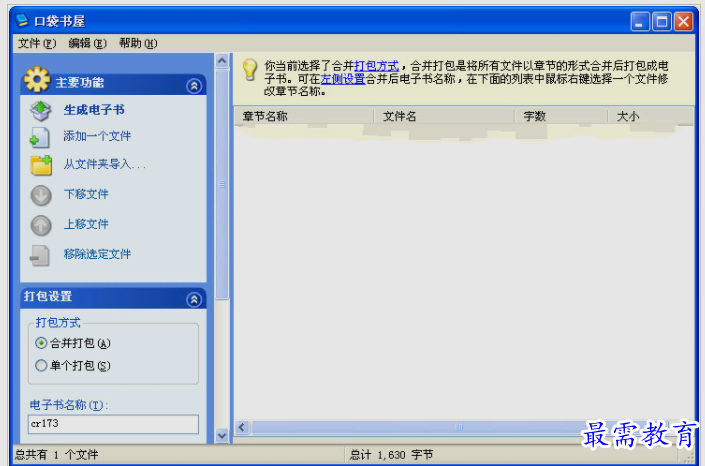705x466 pixels.
Task: Collapse the 打包设置 panel
Action: pos(194,300)
